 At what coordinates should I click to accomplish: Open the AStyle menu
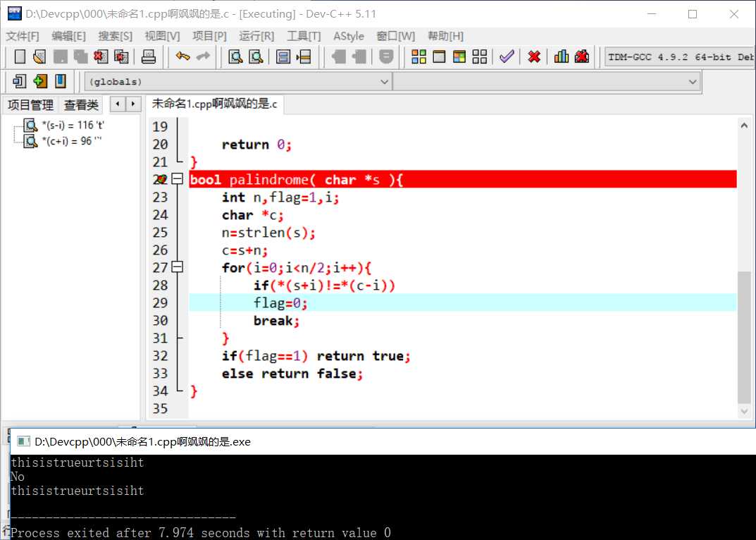(349, 36)
